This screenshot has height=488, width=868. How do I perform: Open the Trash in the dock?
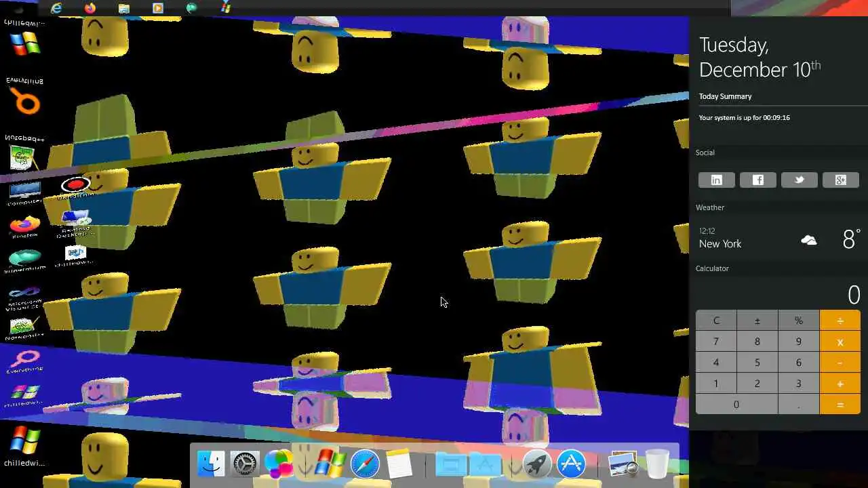[x=657, y=464]
